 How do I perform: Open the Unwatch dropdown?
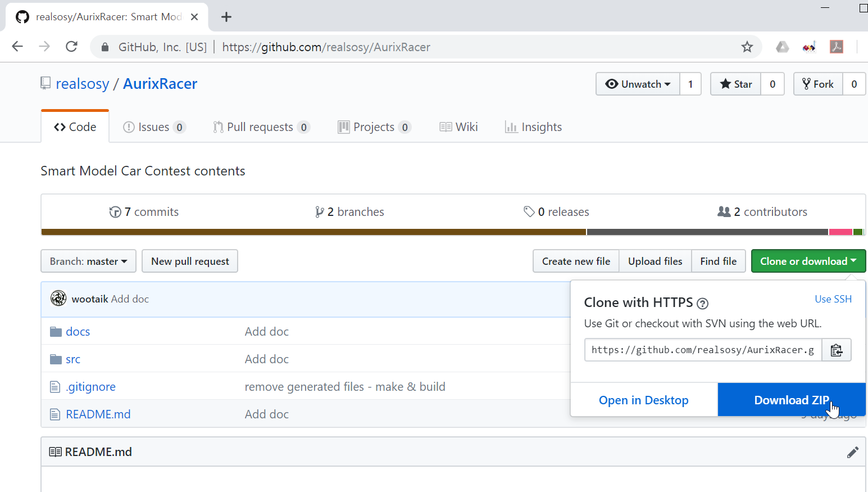(638, 84)
